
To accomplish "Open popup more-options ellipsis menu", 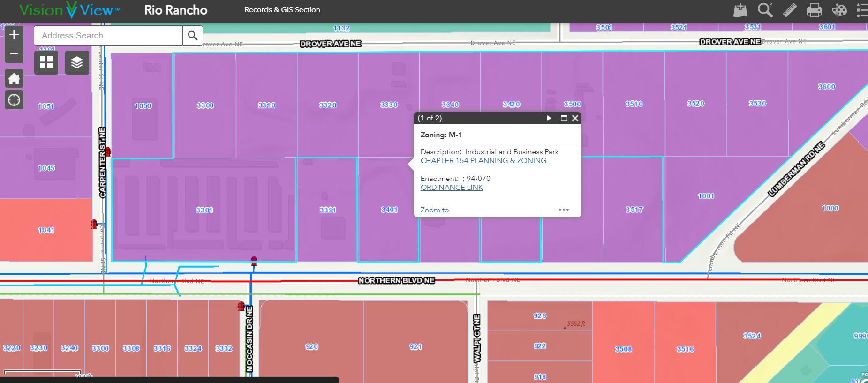I will (564, 210).
